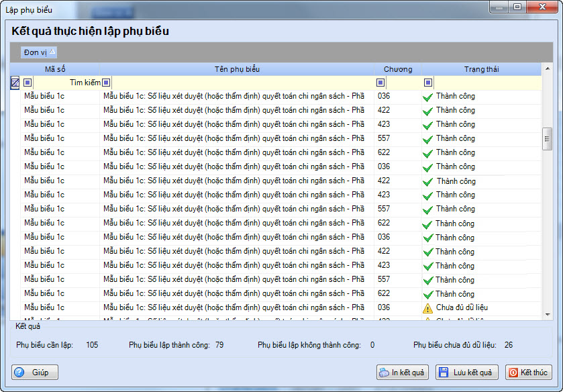Image resolution: width=563 pixels, height=392 pixels.
Task: Open Mã số filter condition selector
Action: pos(28,83)
